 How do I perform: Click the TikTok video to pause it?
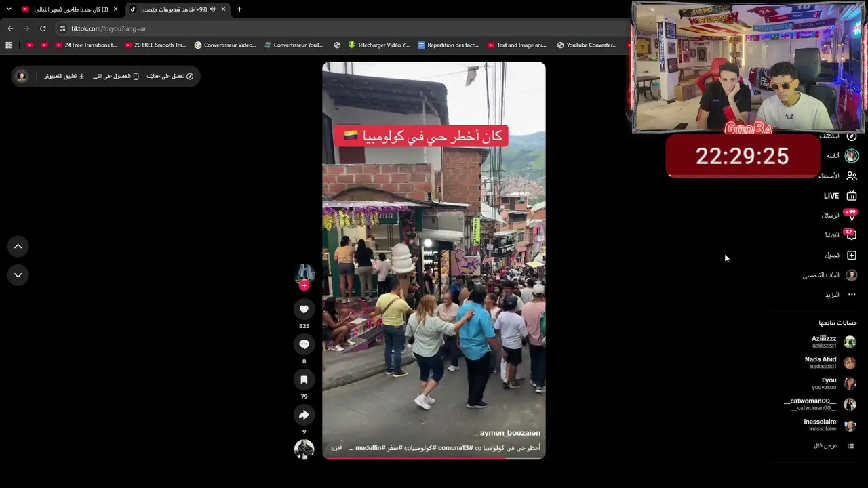click(434, 260)
